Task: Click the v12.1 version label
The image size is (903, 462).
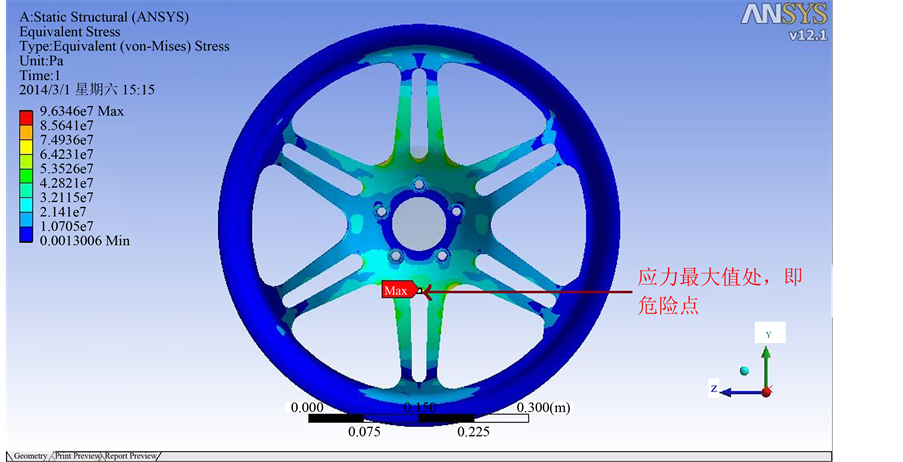Action: tap(808, 35)
